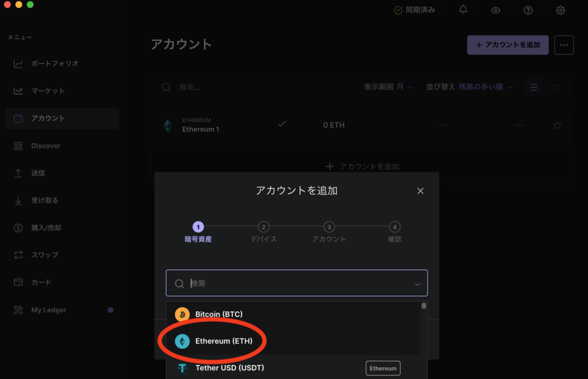The height and width of the screenshot is (379, 588).
Task: Open Discover in the sidebar
Action: tap(62, 145)
